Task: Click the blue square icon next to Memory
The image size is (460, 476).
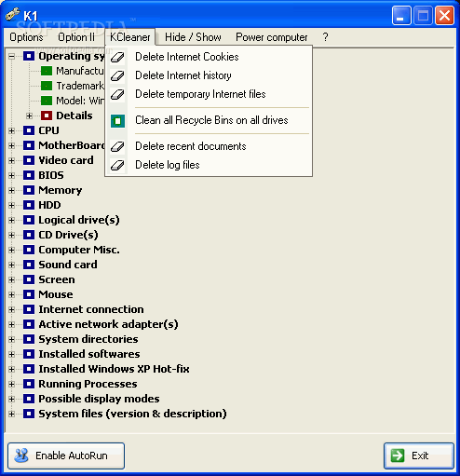Action: point(29,190)
